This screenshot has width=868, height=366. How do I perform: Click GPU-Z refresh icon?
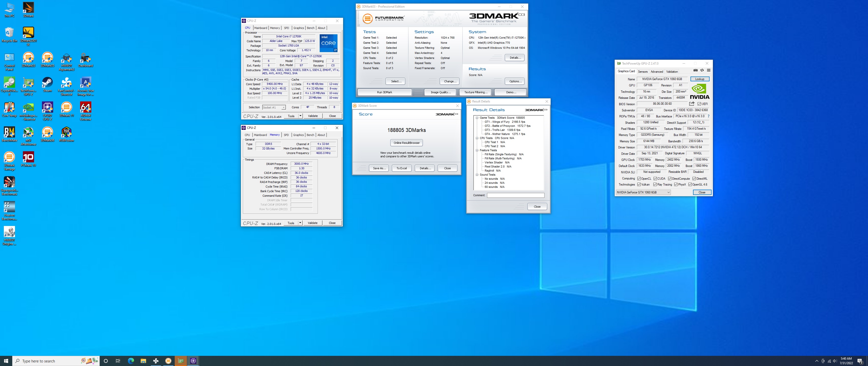[x=702, y=70]
